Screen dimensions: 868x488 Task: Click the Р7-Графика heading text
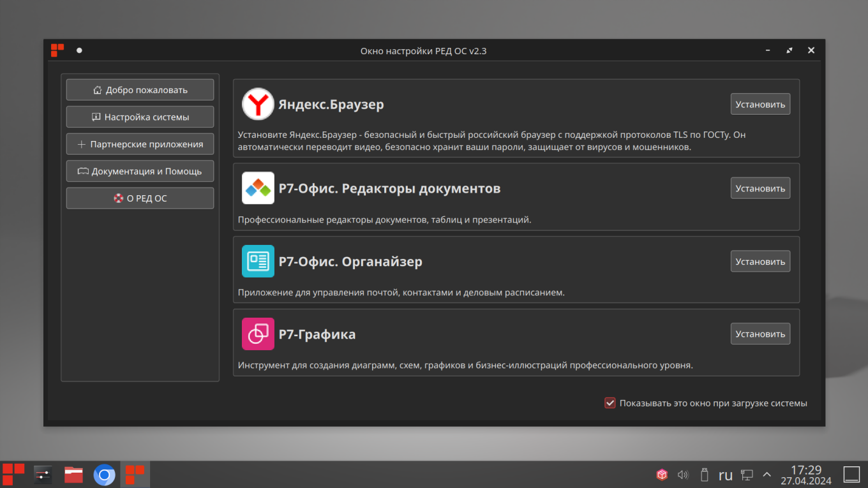[x=317, y=334]
